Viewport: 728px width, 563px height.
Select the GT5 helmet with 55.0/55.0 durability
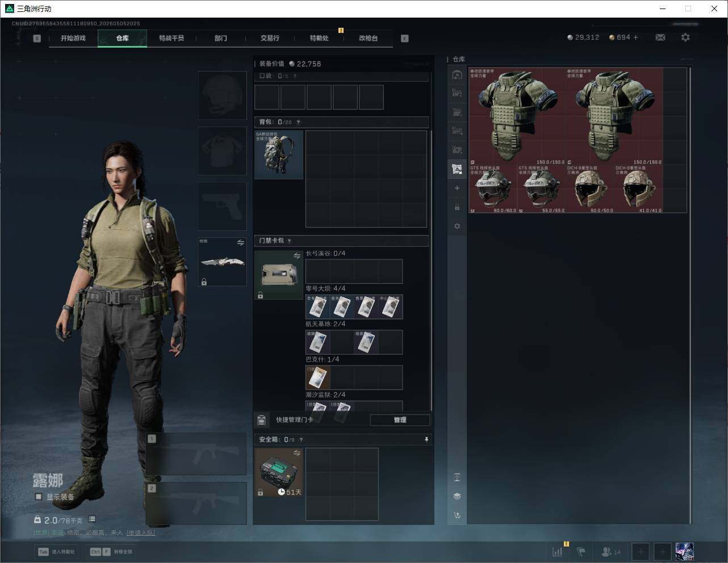(x=542, y=189)
